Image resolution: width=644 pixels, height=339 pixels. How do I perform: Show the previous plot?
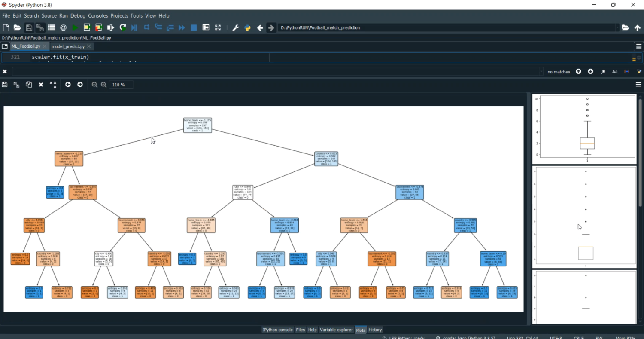68,85
